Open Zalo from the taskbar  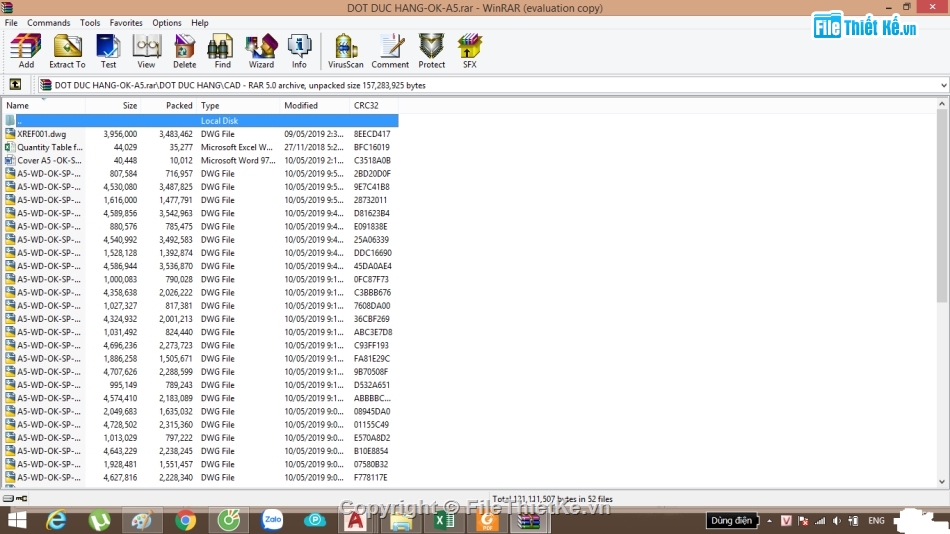(271, 520)
